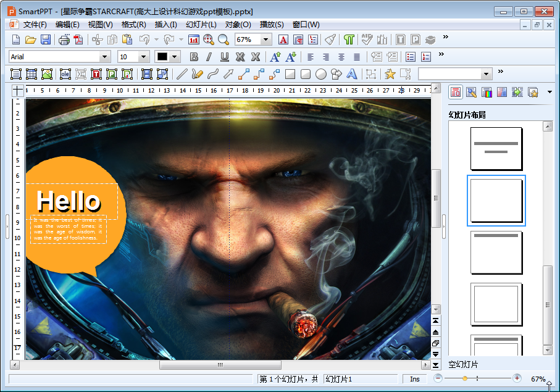This screenshot has height=392, width=560.
Task: Open the font size dropdown
Action: click(144, 57)
